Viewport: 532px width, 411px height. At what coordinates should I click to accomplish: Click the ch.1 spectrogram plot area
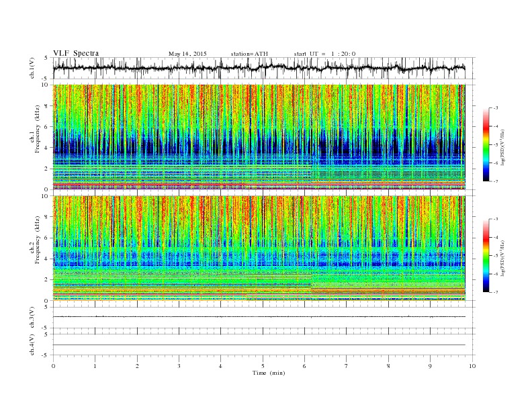[259, 137]
